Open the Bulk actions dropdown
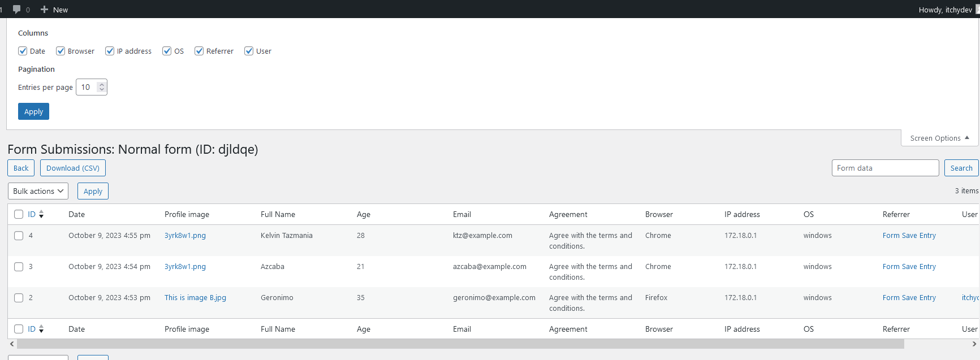 click(38, 191)
